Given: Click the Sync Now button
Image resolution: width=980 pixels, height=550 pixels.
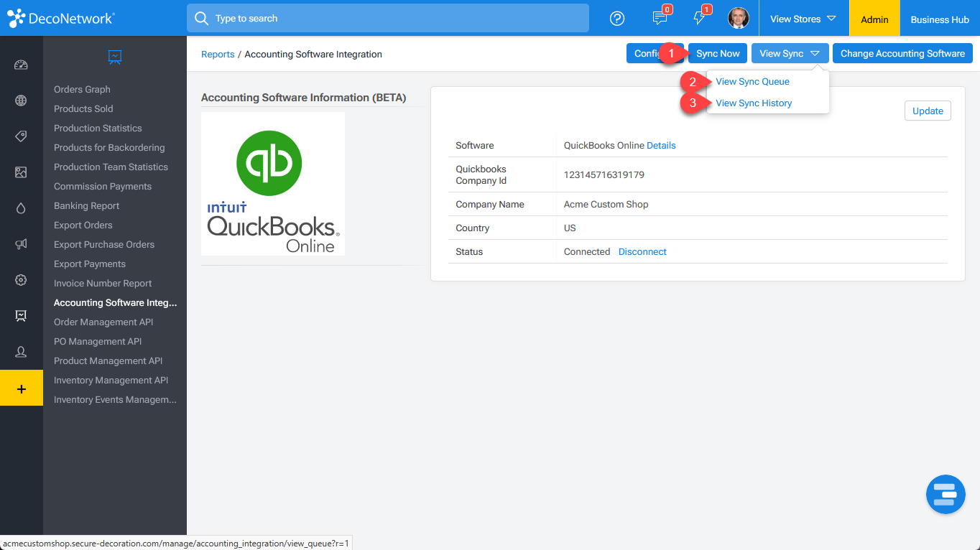Looking at the screenshot, I should tap(717, 53).
